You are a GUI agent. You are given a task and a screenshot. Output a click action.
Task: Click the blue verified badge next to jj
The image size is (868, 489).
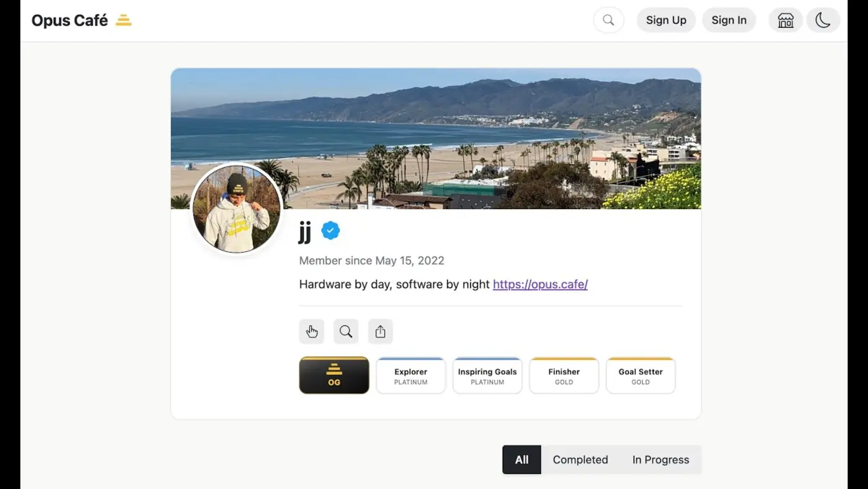click(x=330, y=230)
